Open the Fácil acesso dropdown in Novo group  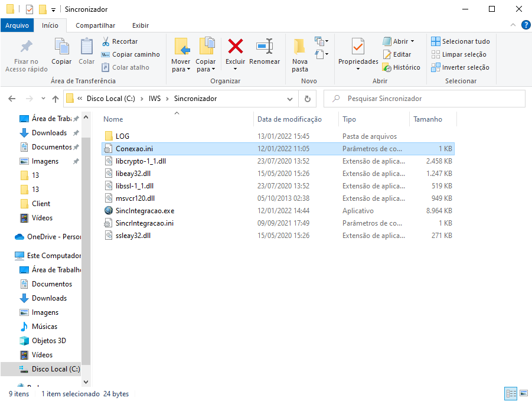tap(322, 54)
